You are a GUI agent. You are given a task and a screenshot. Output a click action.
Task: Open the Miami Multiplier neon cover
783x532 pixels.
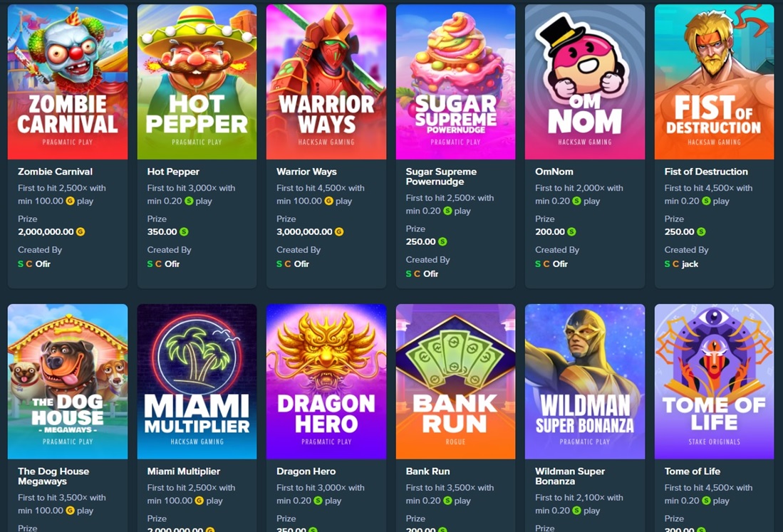click(x=197, y=381)
